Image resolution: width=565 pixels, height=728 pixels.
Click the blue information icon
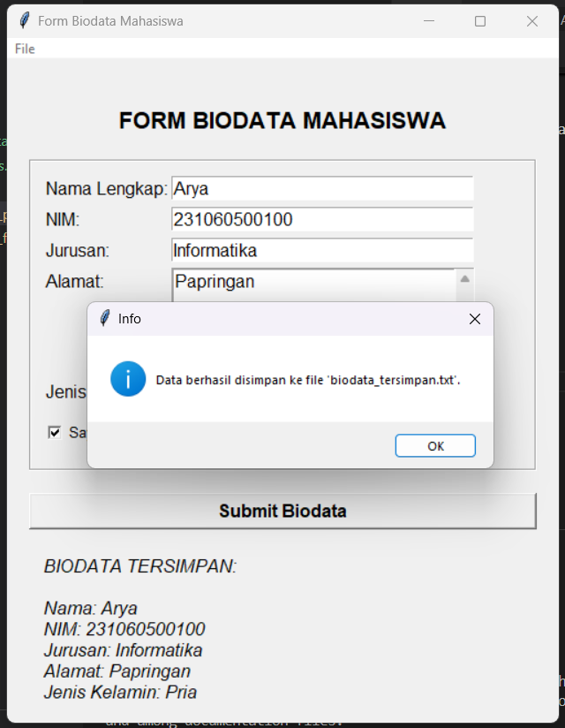point(128,379)
